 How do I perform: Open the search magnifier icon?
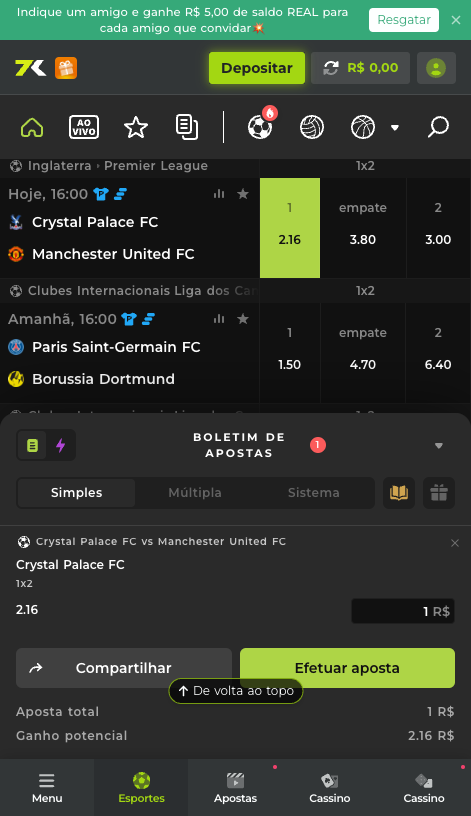click(x=438, y=127)
